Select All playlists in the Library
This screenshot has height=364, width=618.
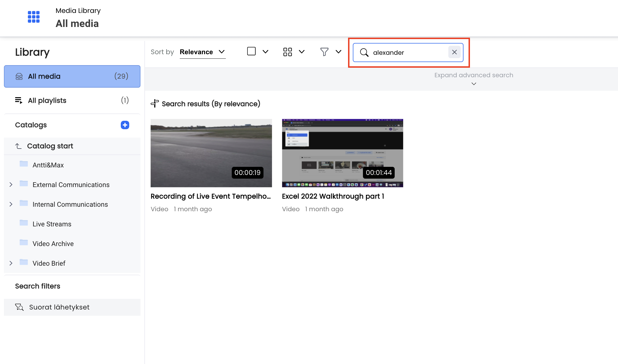click(72, 100)
